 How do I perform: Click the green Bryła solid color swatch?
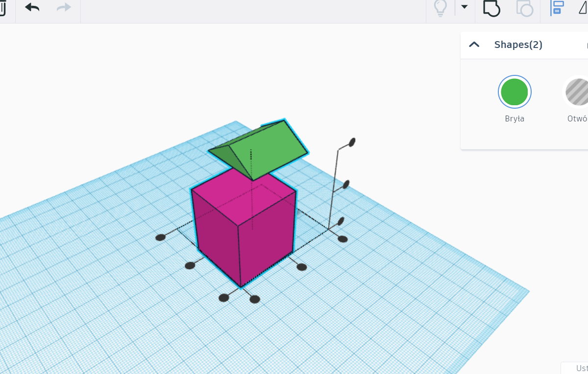point(514,92)
